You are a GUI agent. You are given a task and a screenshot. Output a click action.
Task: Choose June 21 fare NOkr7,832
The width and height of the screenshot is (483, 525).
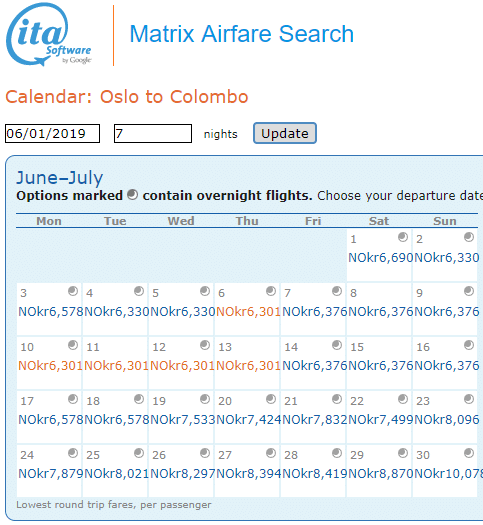pos(315,420)
